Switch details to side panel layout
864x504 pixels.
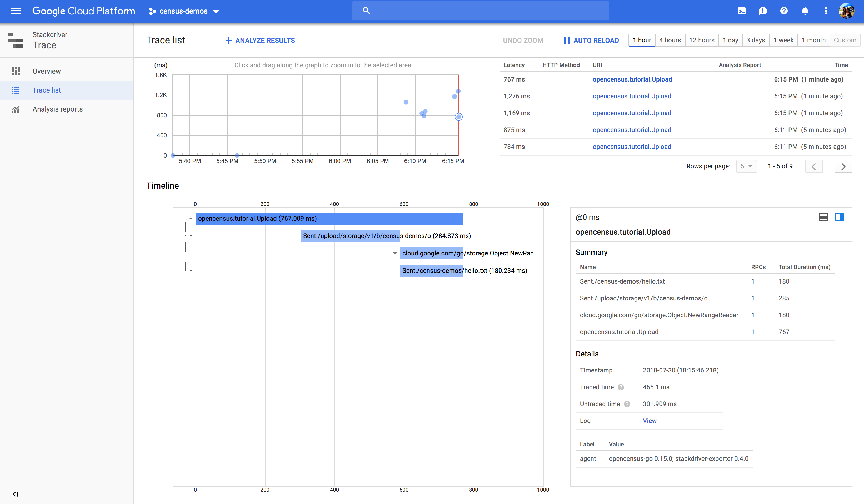pyautogui.click(x=839, y=217)
